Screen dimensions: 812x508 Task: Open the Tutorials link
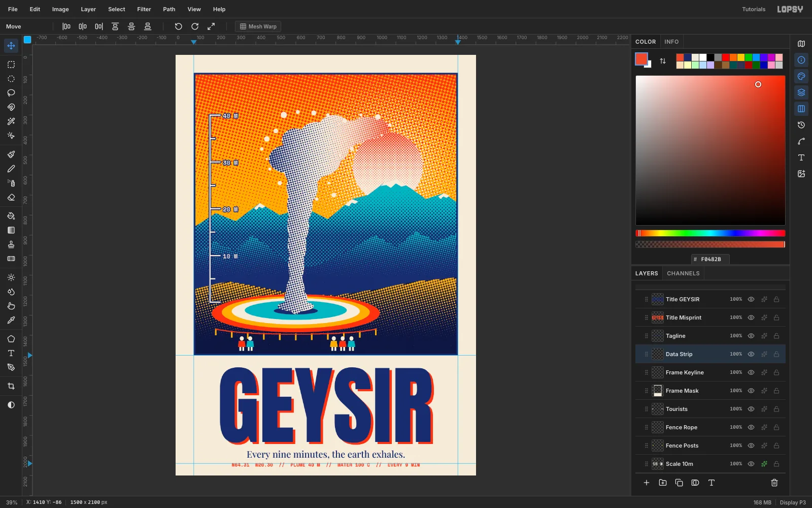[754, 9]
